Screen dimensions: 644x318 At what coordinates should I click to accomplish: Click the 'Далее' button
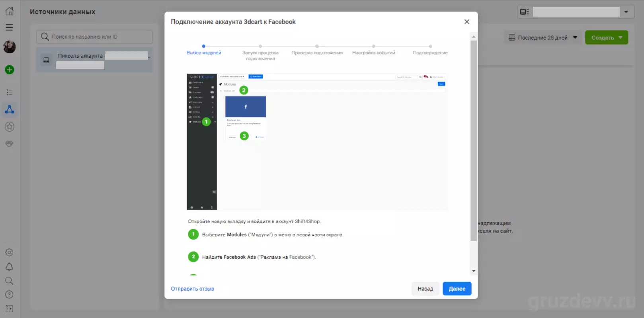(457, 289)
